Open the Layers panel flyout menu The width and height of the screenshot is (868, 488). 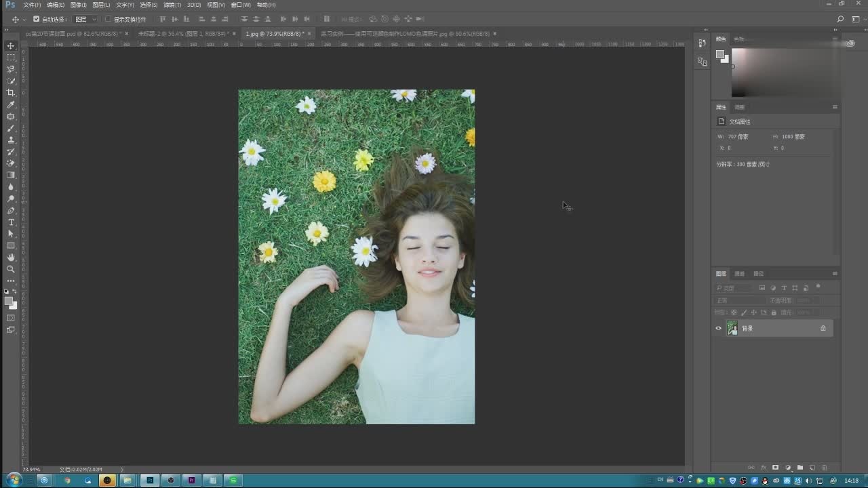coord(835,274)
